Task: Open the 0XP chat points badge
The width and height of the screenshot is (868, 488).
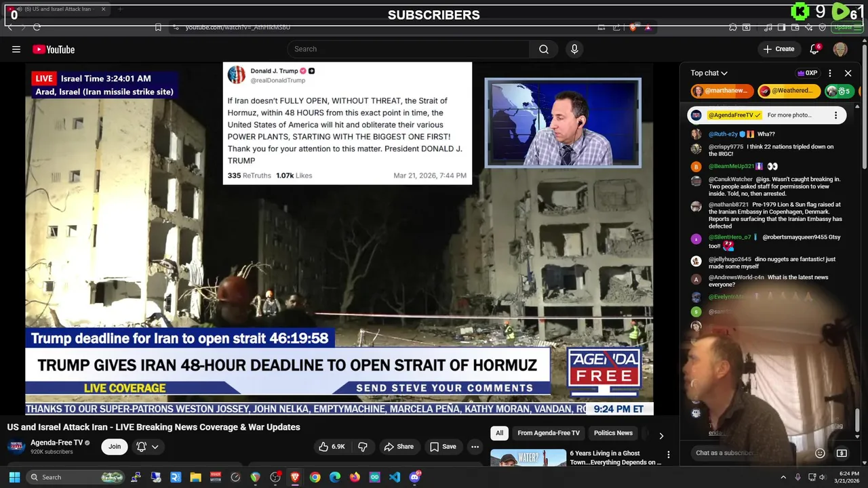Action: click(807, 73)
